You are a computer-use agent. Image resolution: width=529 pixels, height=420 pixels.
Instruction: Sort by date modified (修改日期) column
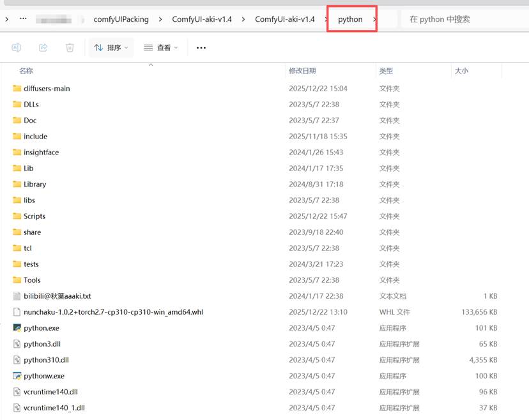(302, 71)
